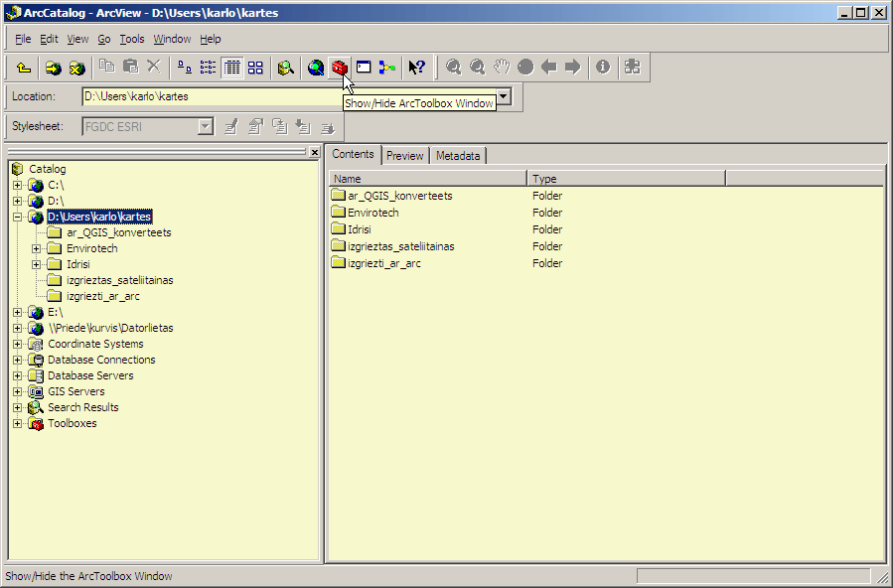Expand the C:\ drive node
Screen dimensions: 893x588
(18, 185)
